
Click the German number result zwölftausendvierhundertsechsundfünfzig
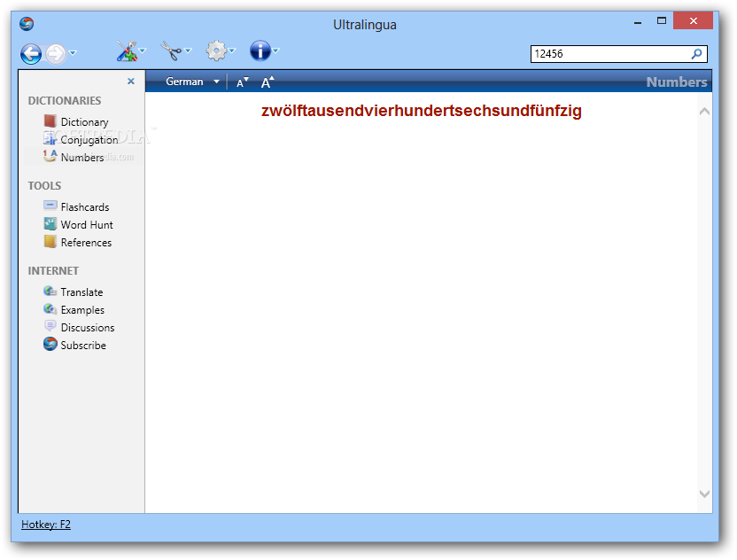click(x=422, y=111)
